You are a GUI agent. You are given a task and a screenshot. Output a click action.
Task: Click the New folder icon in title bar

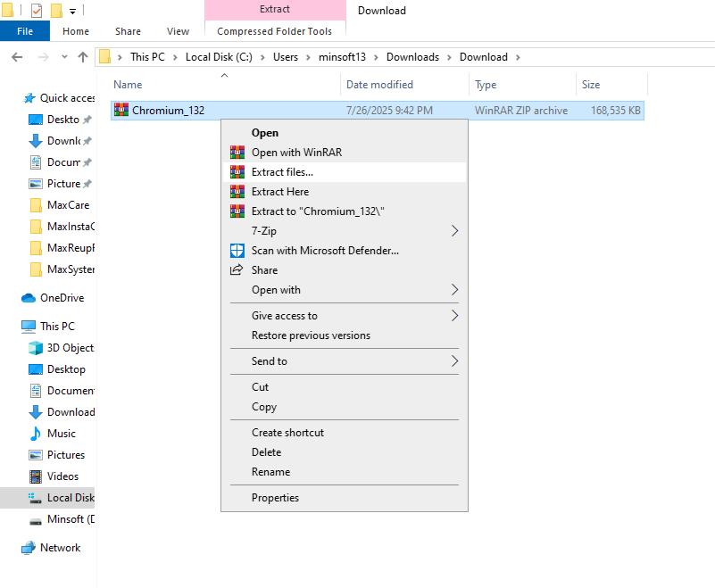click(x=56, y=10)
